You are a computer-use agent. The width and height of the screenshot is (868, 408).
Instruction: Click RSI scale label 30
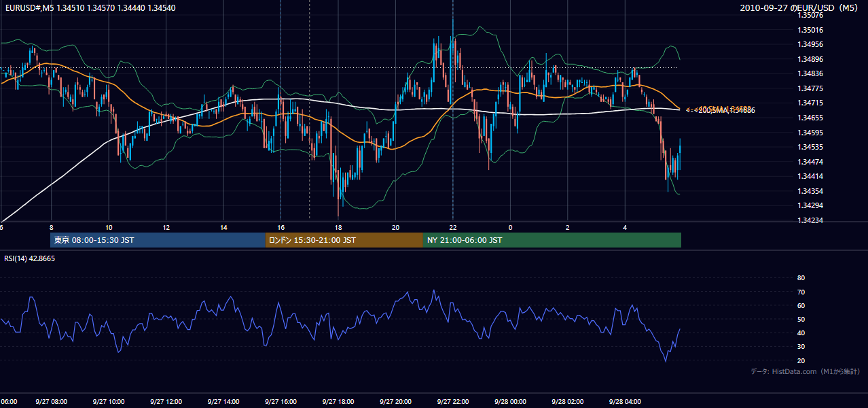[x=801, y=347]
